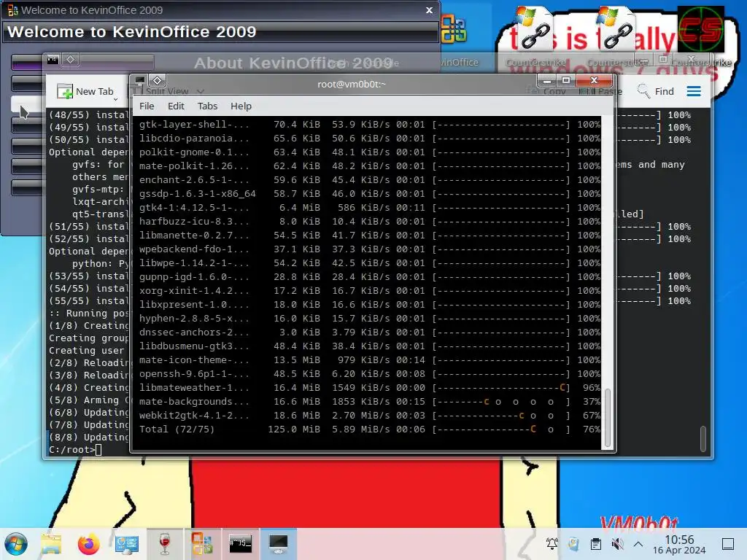Open the Windows Start menu orb
Image resolution: width=747 pixels, height=560 pixels.
coord(16,544)
